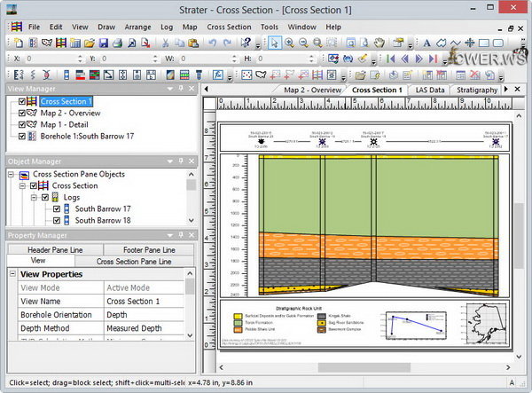Screen dimensions: 532x393
Task: Uncheck the Map 2 - Overview checkbox
Action: pos(23,113)
